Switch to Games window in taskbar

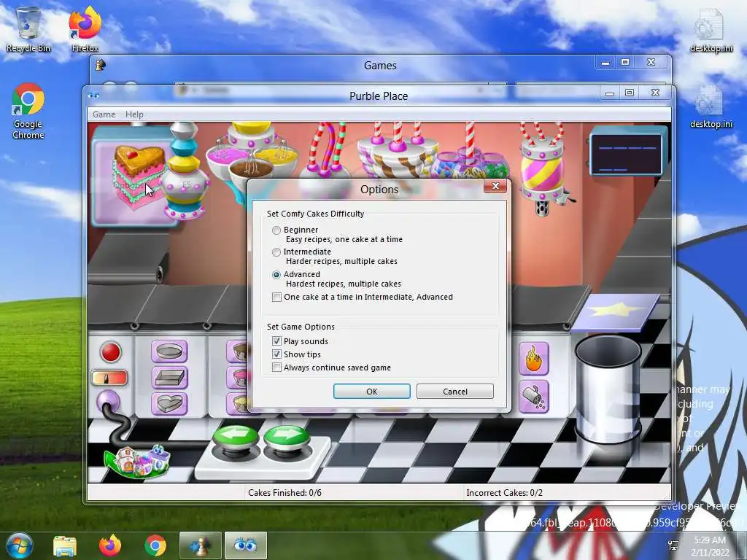[x=200, y=545]
